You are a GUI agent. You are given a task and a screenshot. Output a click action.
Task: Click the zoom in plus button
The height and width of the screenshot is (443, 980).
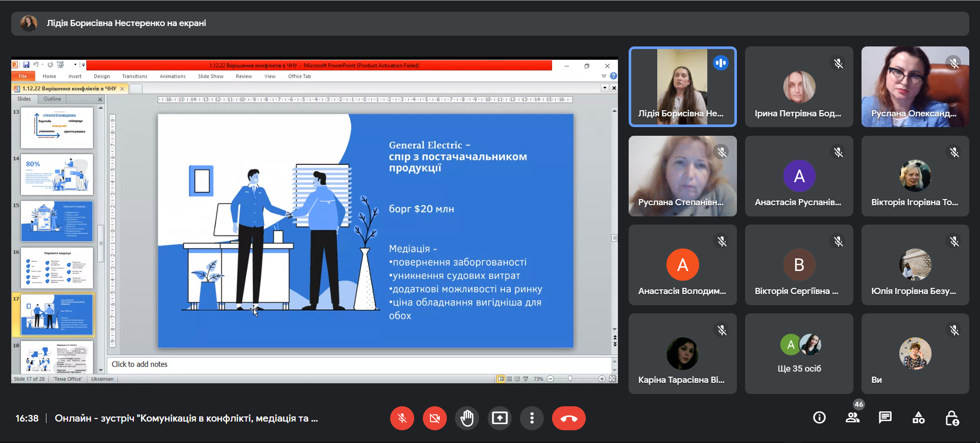tap(602, 379)
